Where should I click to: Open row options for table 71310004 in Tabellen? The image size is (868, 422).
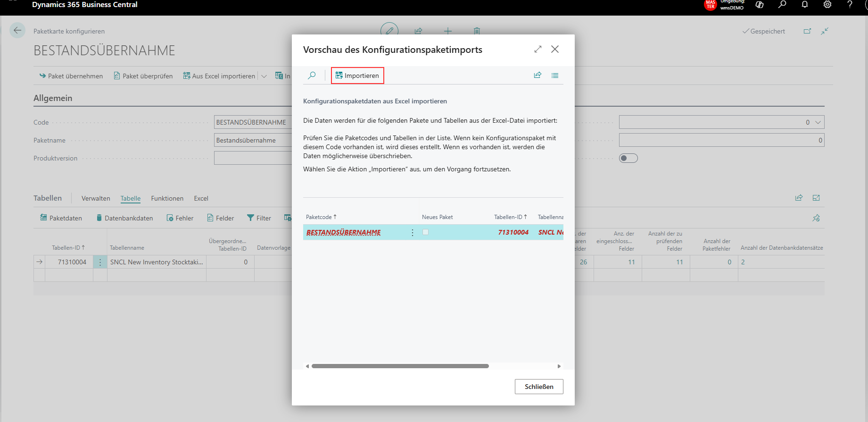100,262
